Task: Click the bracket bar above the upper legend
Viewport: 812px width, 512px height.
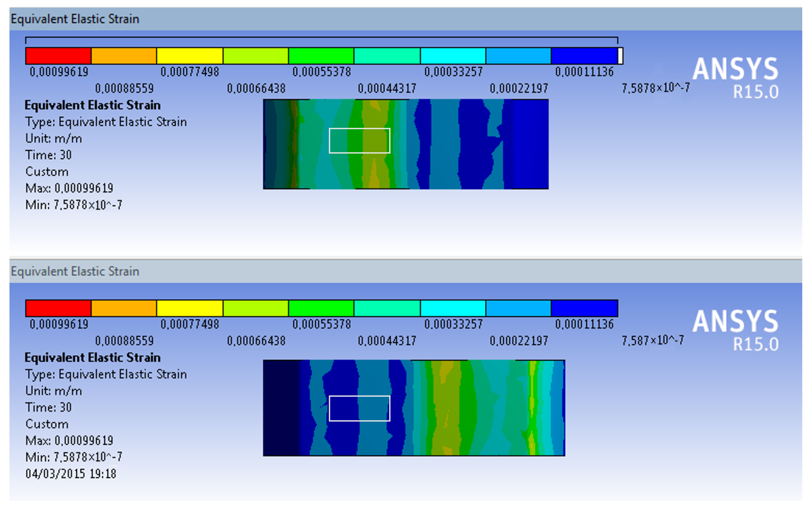Action: 322,40
